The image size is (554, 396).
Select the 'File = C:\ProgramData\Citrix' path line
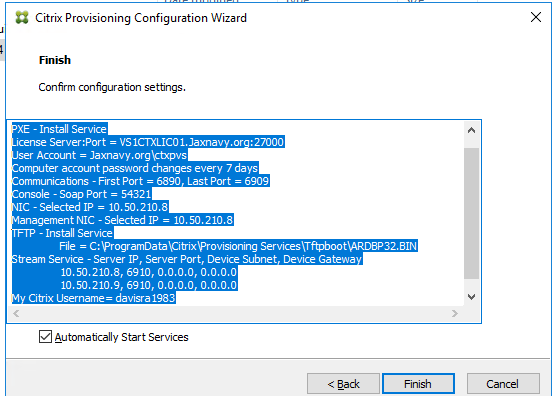coord(238,246)
